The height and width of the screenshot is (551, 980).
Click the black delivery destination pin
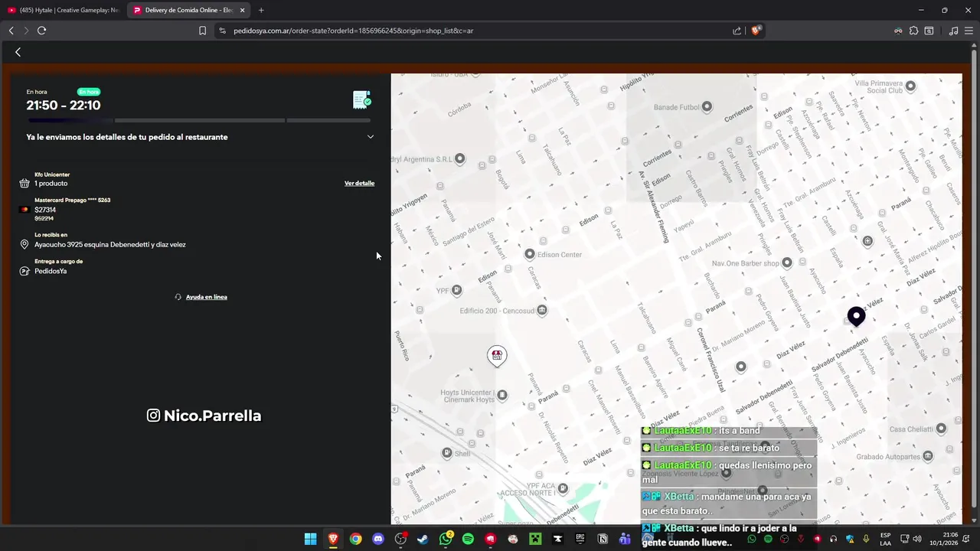[856, 316]
